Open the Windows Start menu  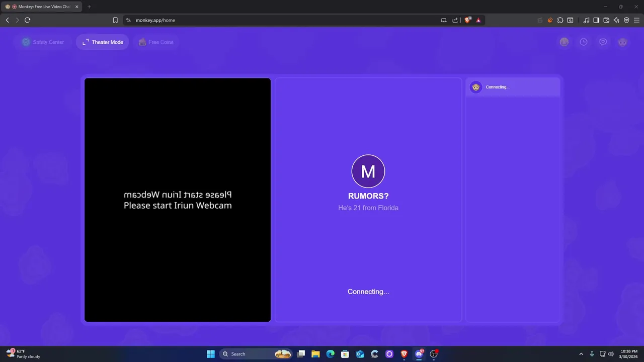click(211, 354)
